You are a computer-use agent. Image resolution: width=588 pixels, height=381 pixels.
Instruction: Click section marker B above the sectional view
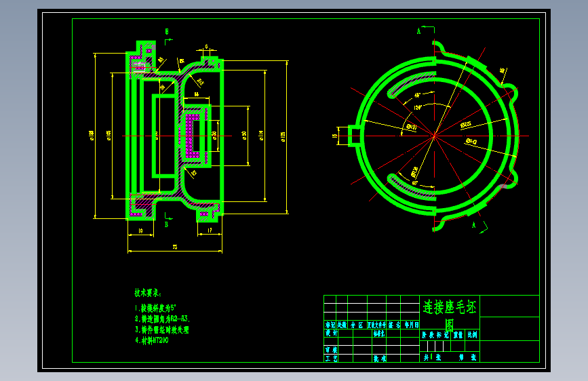tap(167, 32)
